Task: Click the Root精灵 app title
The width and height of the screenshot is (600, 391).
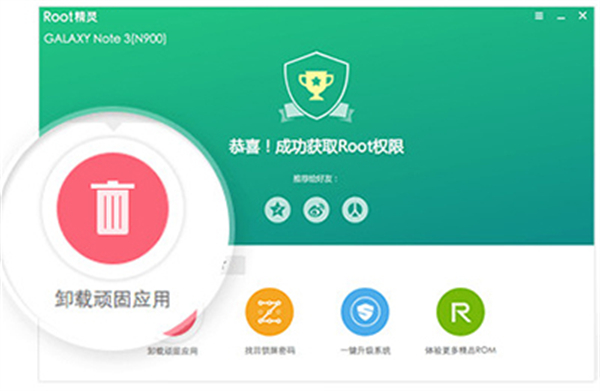Action: point(70,17)
